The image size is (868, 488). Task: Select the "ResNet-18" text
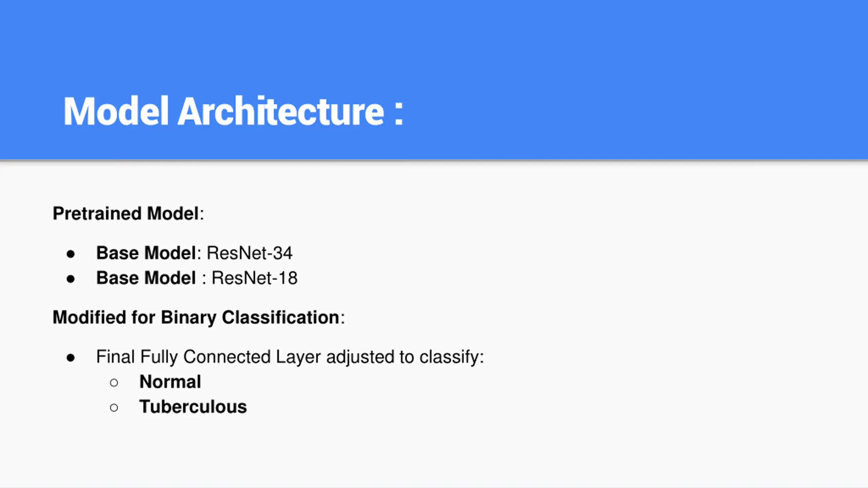(x=255, y=278)
